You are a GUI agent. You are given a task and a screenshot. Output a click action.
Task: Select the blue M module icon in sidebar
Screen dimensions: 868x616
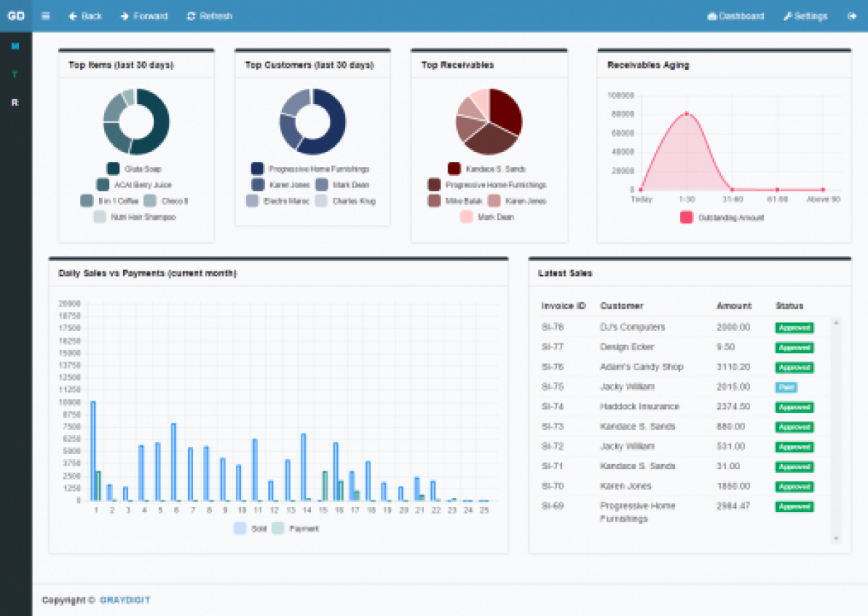coord(15,46)
